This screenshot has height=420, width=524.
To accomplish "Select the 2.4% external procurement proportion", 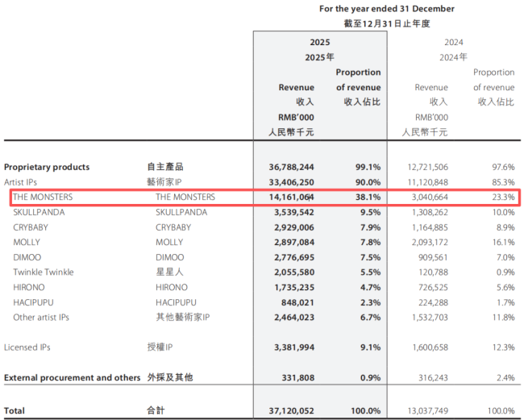I will tap(505, 377).
